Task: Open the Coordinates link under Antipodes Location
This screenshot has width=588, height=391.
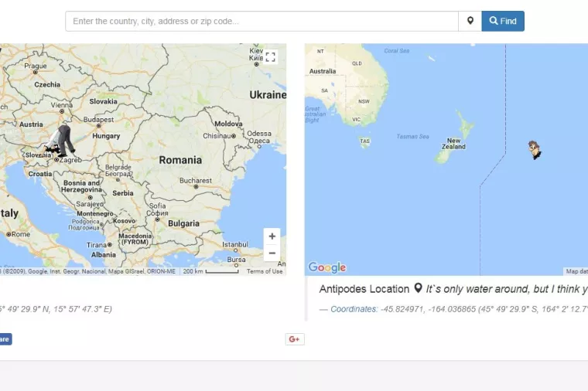Action: [x=354, y=309]
